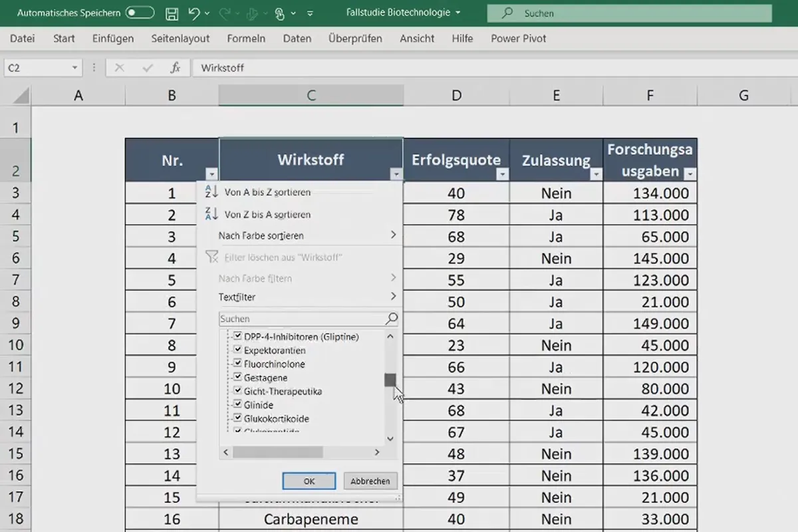The image size is (798, 532).
Task: Uncheck the DPP-4-Inhibitoren (Gliptine) checkbox
Action: 238,336
